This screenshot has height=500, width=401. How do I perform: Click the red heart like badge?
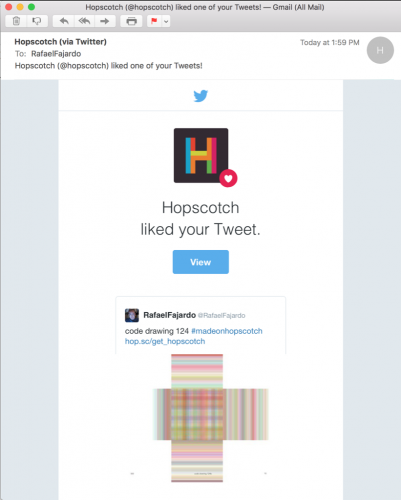click(x=228, y=178)
